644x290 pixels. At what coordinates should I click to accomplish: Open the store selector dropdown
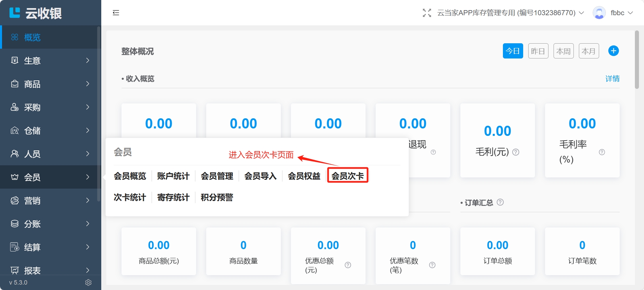tap(510, 13)
